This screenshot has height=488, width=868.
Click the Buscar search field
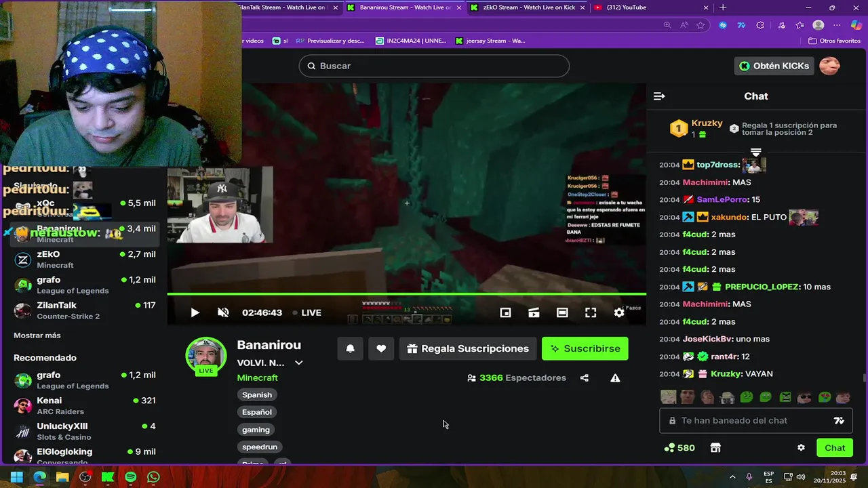(x=434, y=66)
